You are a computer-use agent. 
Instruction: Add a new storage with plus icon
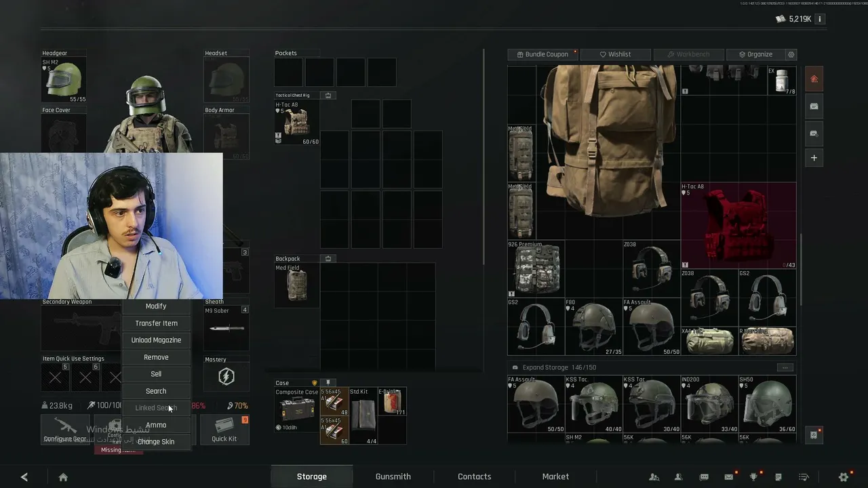click(814, 158)
